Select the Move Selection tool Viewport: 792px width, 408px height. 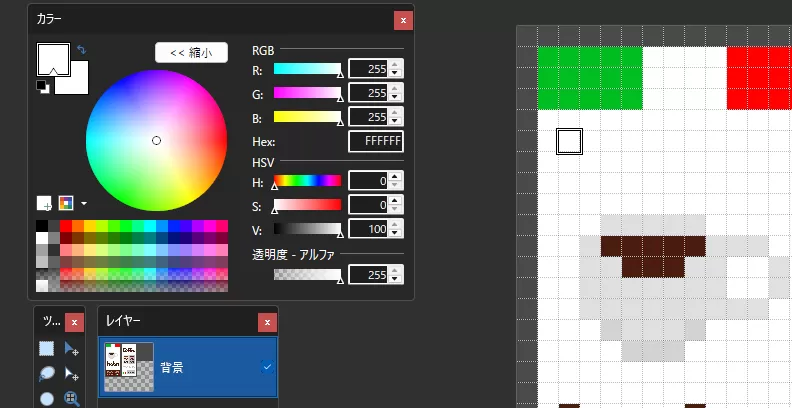point(72,374)
